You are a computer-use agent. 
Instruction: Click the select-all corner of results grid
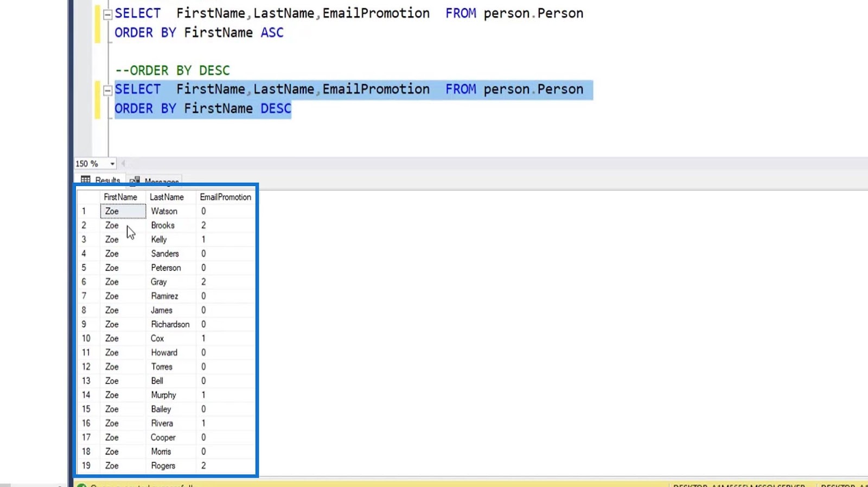click(x=88, y=197)
